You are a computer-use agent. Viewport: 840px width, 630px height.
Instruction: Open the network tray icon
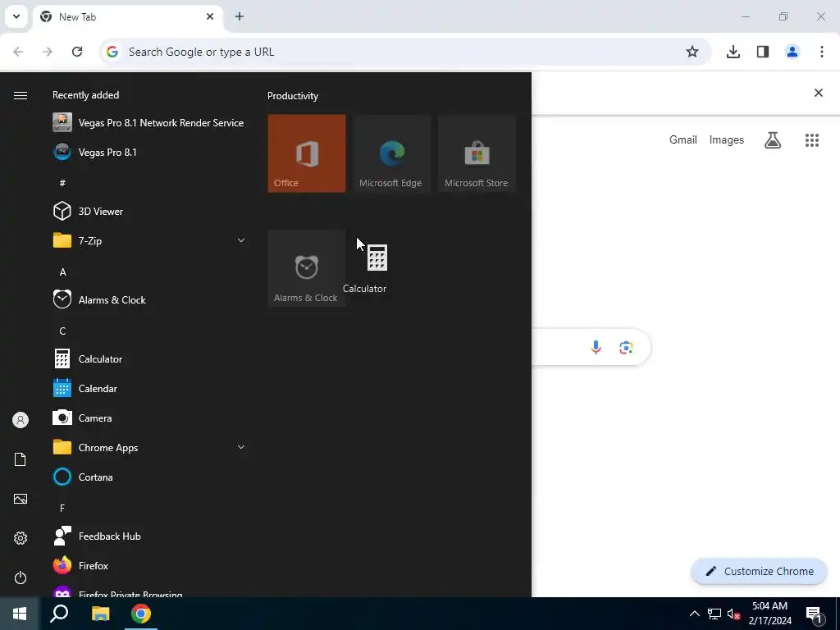[x=714, y=614]
